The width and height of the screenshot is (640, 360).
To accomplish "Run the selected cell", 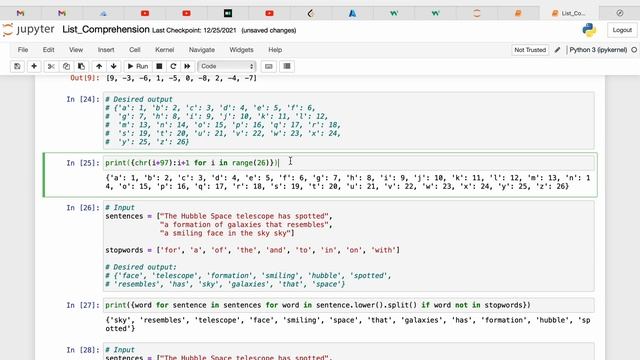I will coord(138,66).
